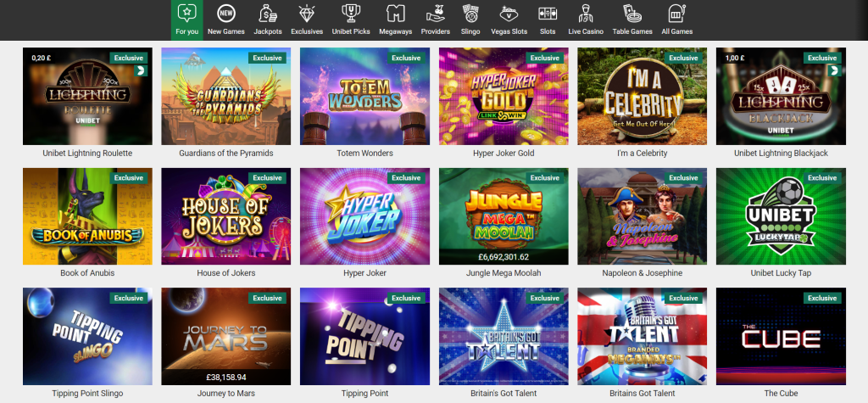This screenshot has height=403, width=868.
Task: Launch the Hyper Joker thumbnail
Action: [364, 216]
